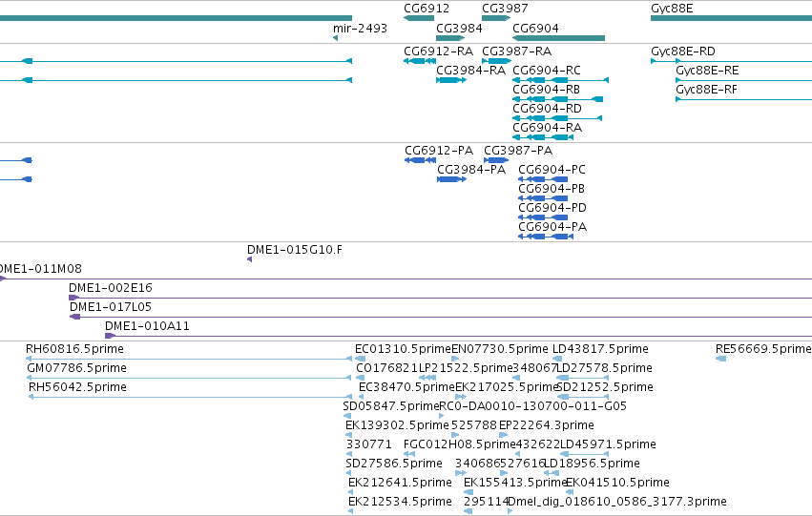Select protein CG6904-PC

[x=543, y=179]
